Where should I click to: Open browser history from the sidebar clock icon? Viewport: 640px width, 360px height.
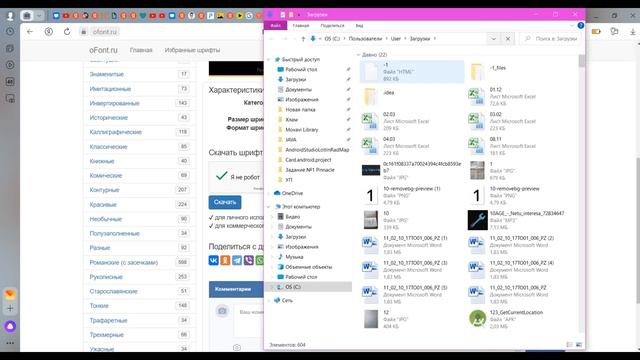(x=10, y=31)
